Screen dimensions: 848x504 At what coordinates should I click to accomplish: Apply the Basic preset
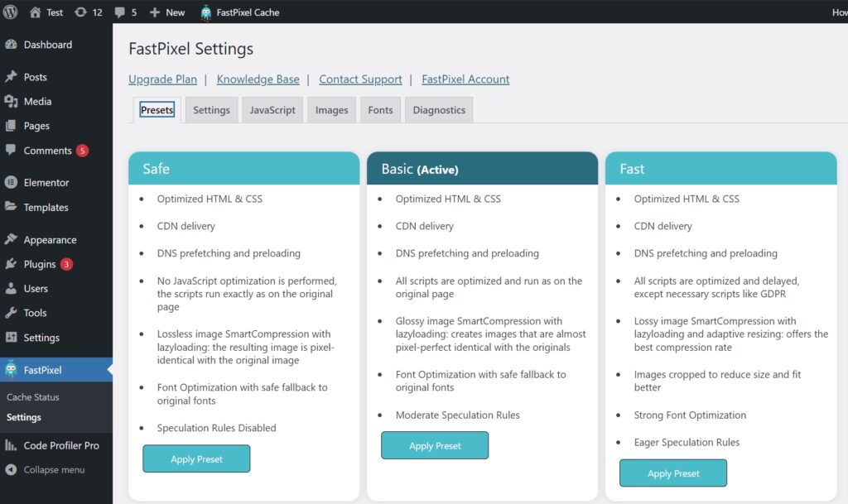click(x=435, y=445)
